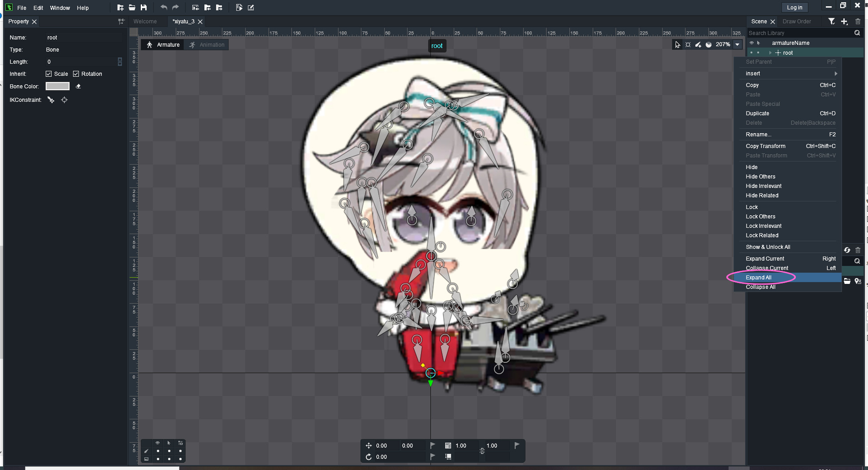Click the bone pose tool icon

(x=688, y=44)
